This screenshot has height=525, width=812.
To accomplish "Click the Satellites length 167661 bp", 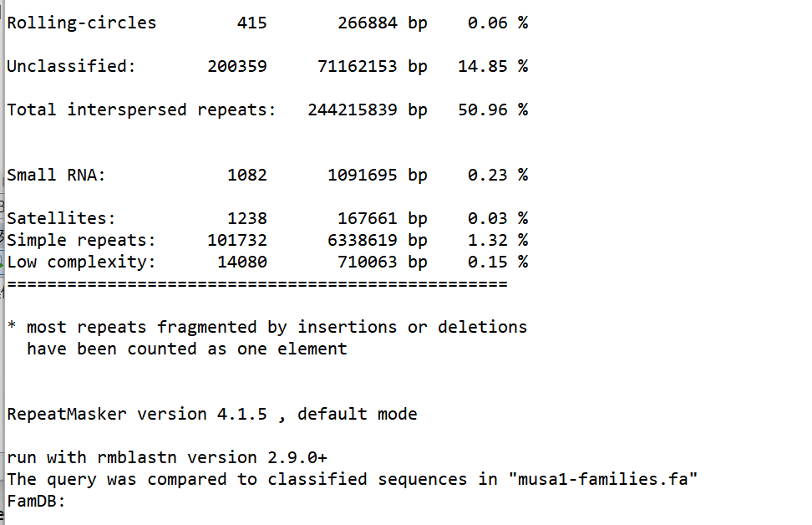I will pos(382,219).
